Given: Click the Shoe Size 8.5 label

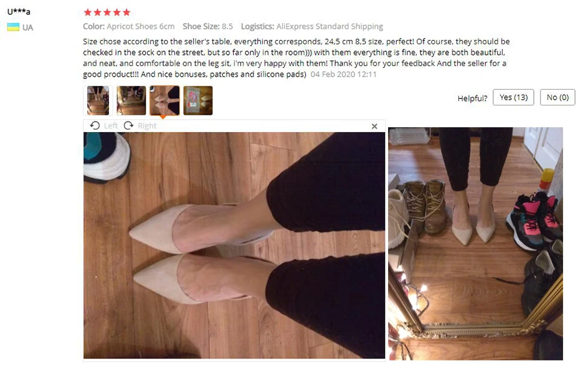Looking at the screenshot, I should click(208, 26).
